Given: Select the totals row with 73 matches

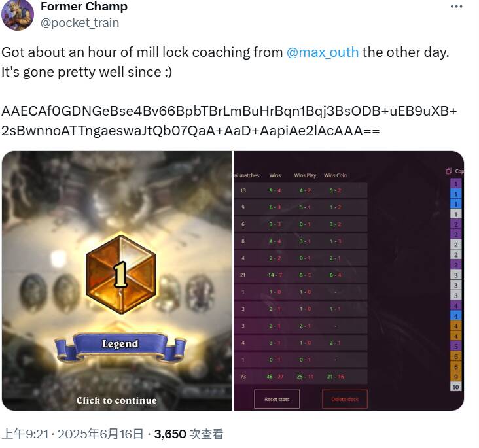Looking at the screenshot, I should pyautogui.click(x=300, y=377).
